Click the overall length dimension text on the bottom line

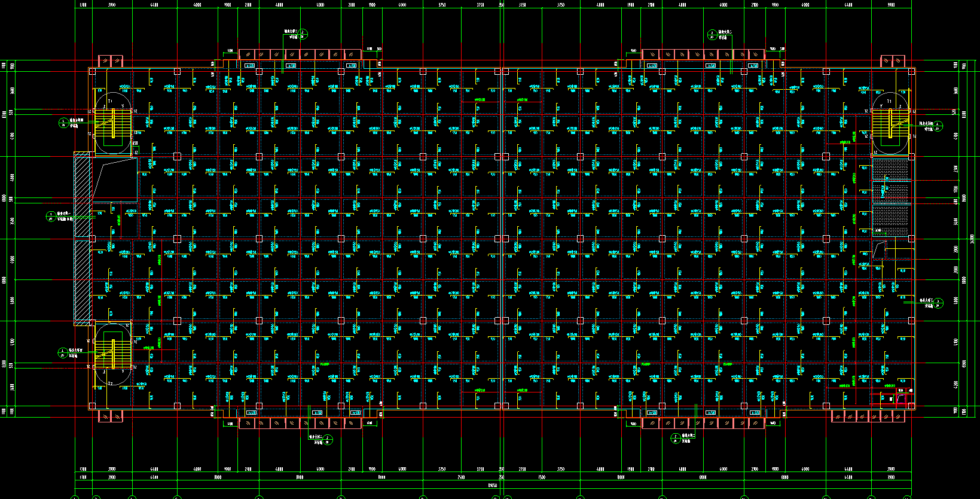[493, 486]
